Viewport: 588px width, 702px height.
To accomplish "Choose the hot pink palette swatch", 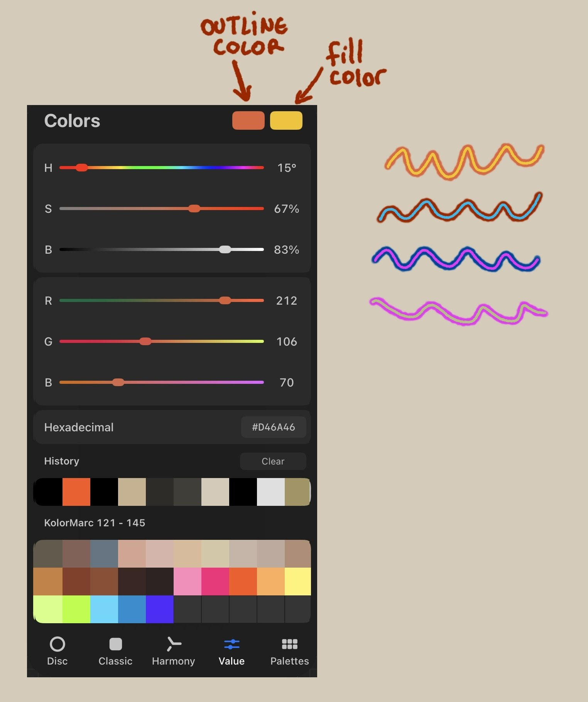I will coord(215,582).
